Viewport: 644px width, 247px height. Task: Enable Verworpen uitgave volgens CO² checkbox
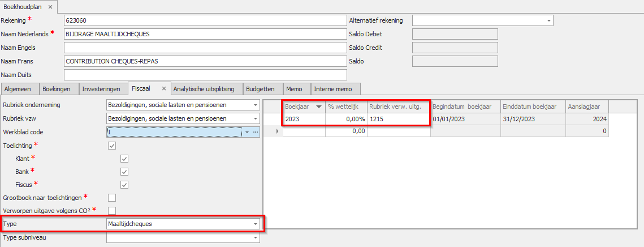click(x=112, y=211)
